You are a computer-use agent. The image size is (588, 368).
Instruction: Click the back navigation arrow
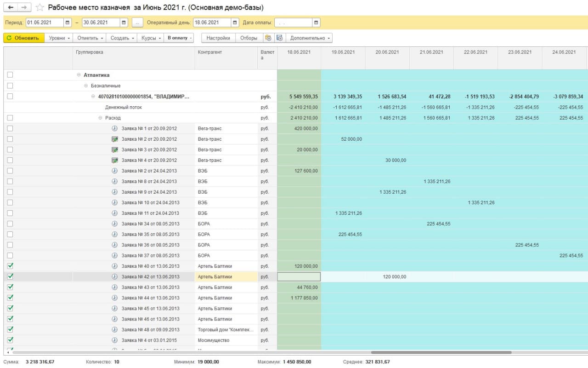(x=11, y=7)
